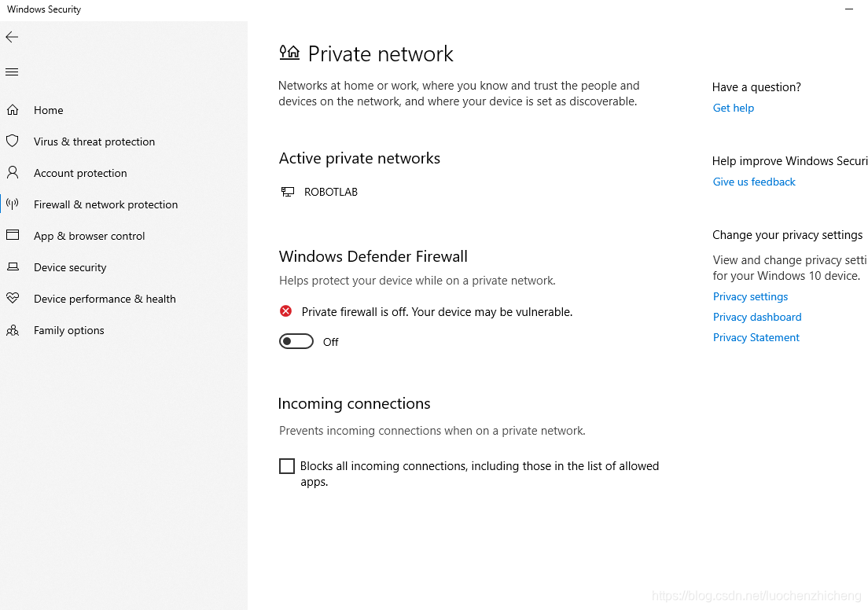Screen dimensions: 868x610
Task: Click the Device performance heart icon
Action: [x=13, y=299]
